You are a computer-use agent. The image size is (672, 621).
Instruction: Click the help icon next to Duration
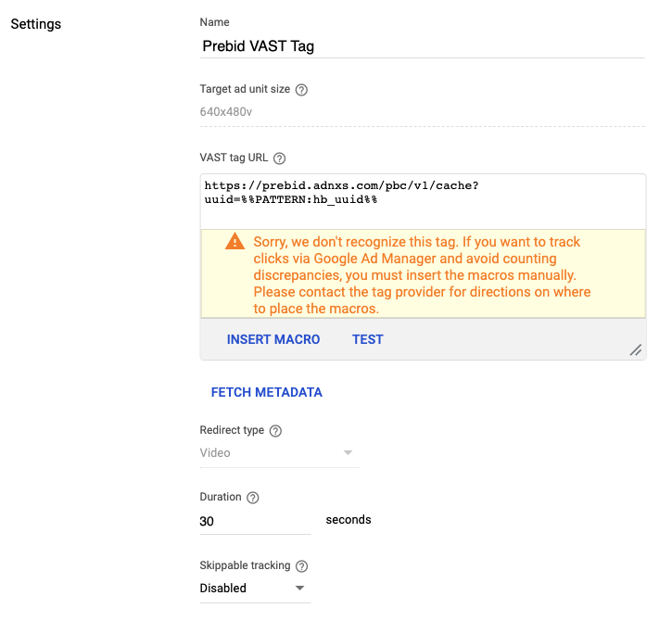[253, 498]
